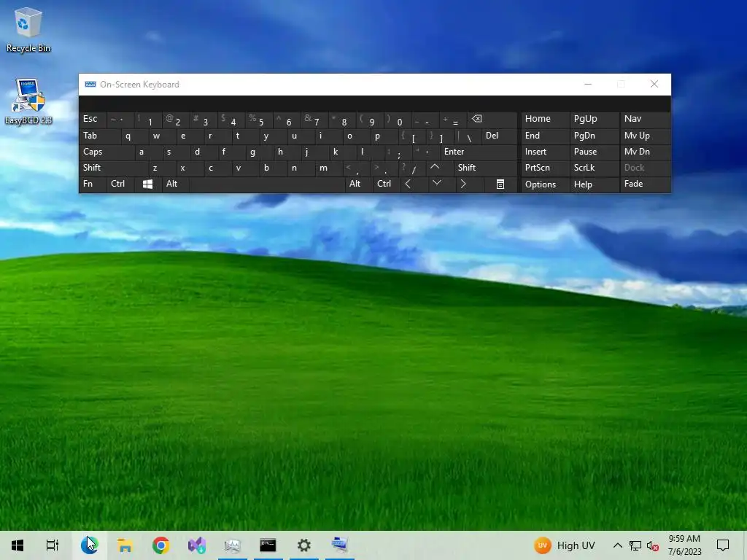
Task: Tap the PgUp key
Action: click(x=594, y=119)
